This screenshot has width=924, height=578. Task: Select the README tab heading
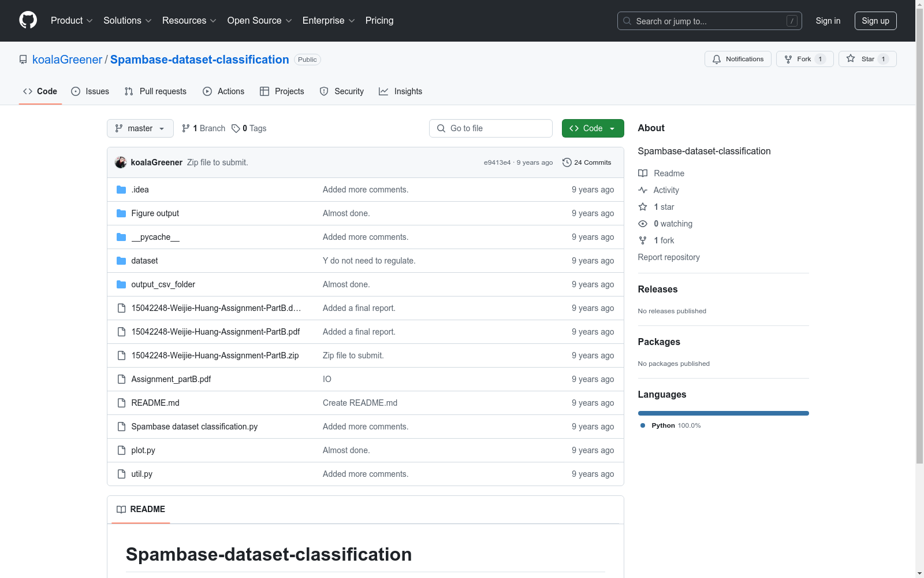tap(141, 509)
